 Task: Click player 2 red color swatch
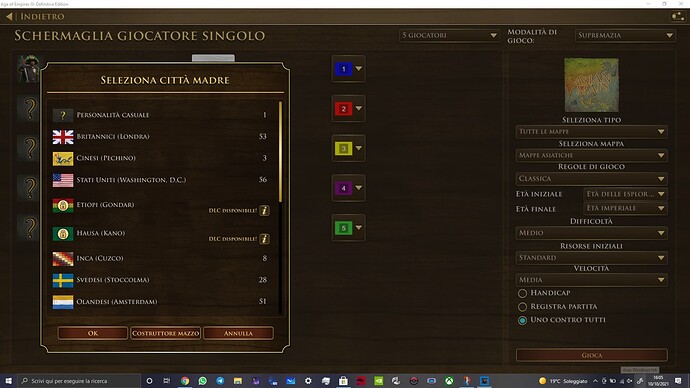click(x=343, y=109)
